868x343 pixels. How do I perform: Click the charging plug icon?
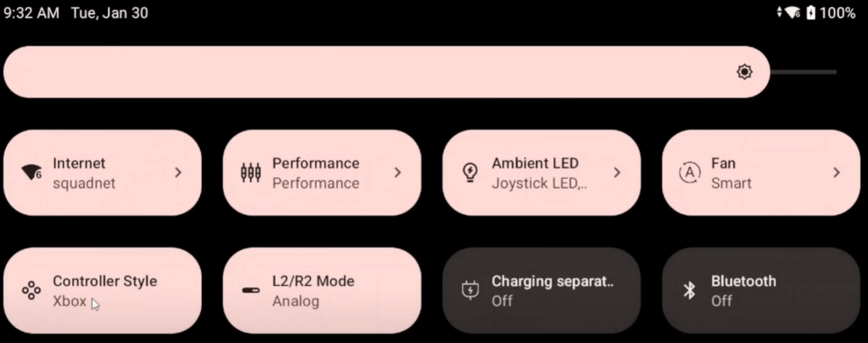click(x=469, y=290)
